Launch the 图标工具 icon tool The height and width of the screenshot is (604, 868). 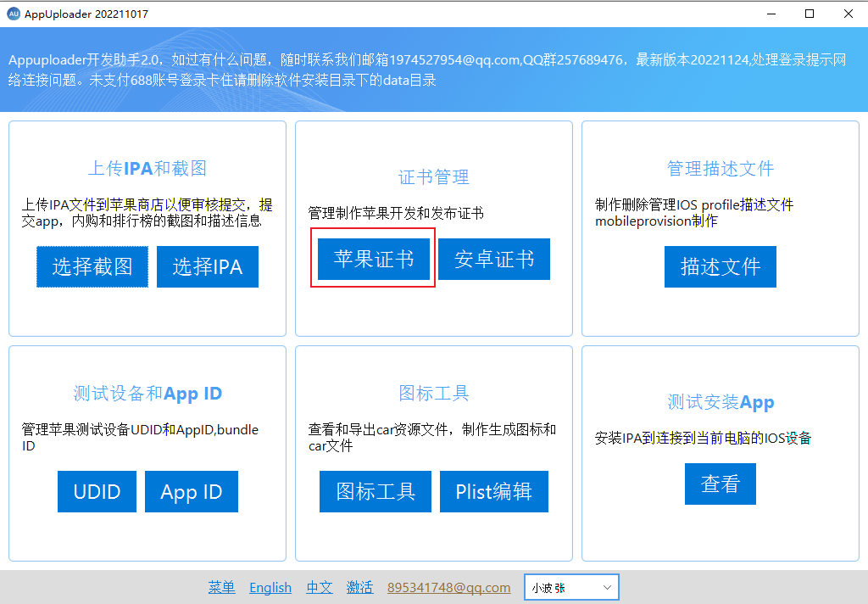375,491
